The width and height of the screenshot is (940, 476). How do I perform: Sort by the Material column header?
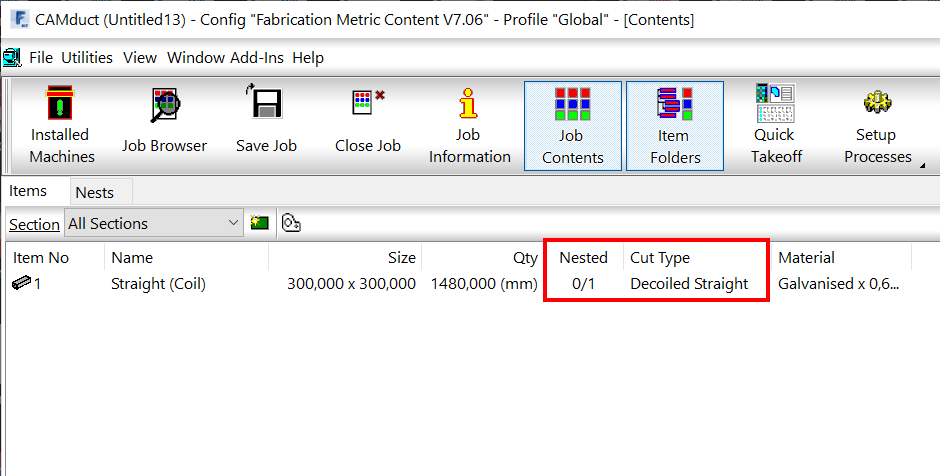click(841, 258)
